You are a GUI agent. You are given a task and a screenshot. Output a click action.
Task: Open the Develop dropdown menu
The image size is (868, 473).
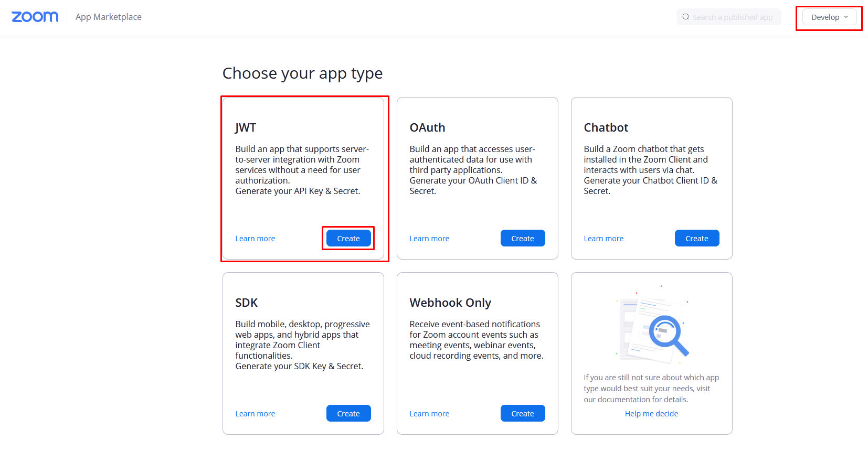click(829, 17)
